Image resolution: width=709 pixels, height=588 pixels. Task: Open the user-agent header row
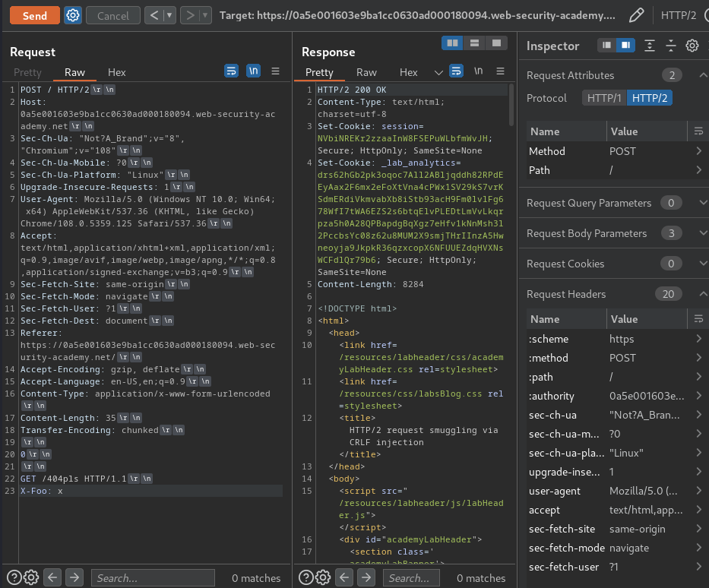pos(615,491)
